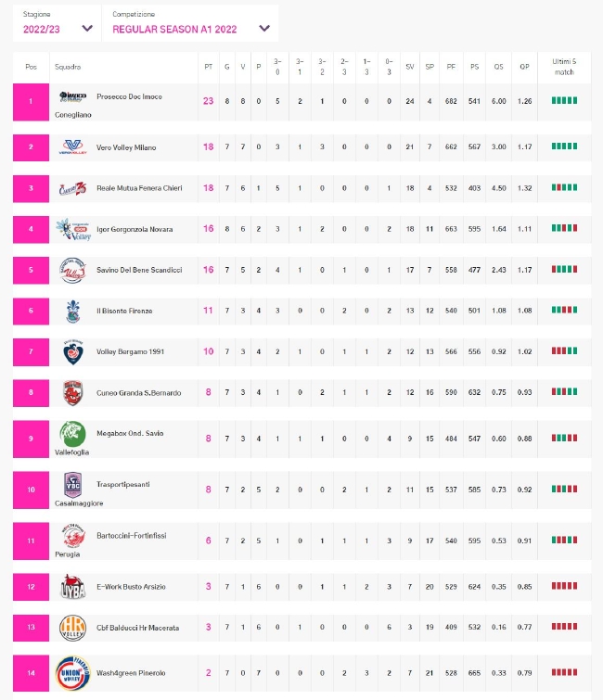
Task: Click Conegliano's last five match indicator bars
Action: (564, 100)
